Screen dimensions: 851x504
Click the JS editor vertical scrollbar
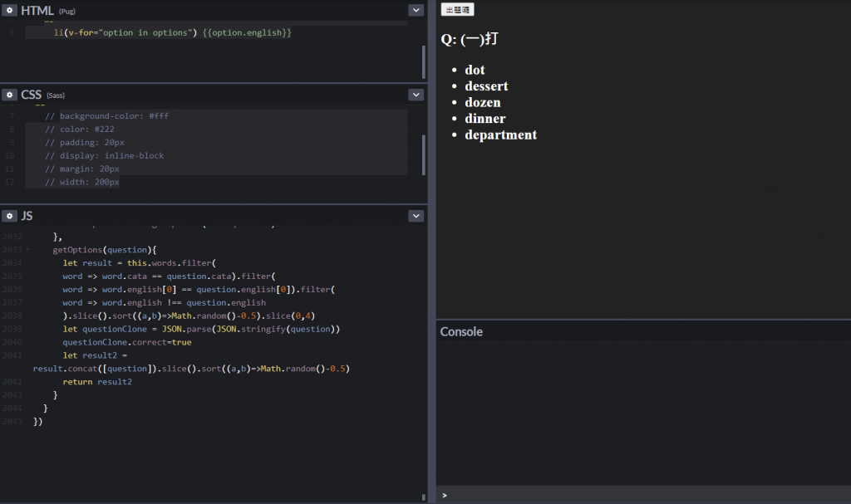point(423,497)
